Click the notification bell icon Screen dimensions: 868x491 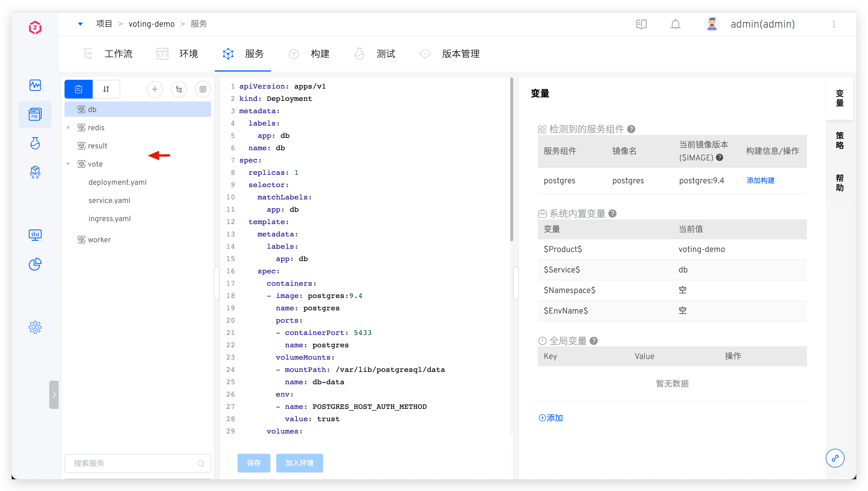(675, 24)
